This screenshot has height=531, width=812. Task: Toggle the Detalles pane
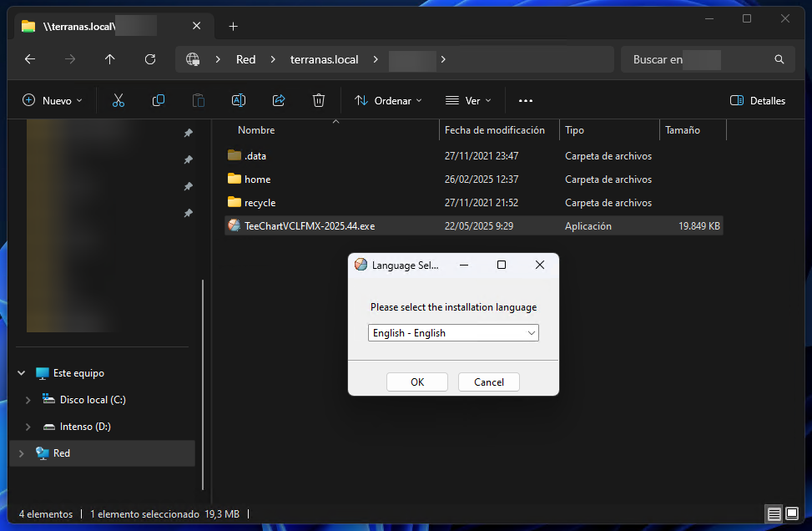pos(758,100)
